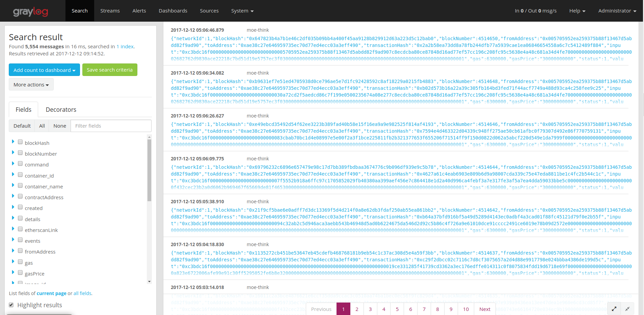
Task: Uncheck Highlight results
Action: point(11,305)
